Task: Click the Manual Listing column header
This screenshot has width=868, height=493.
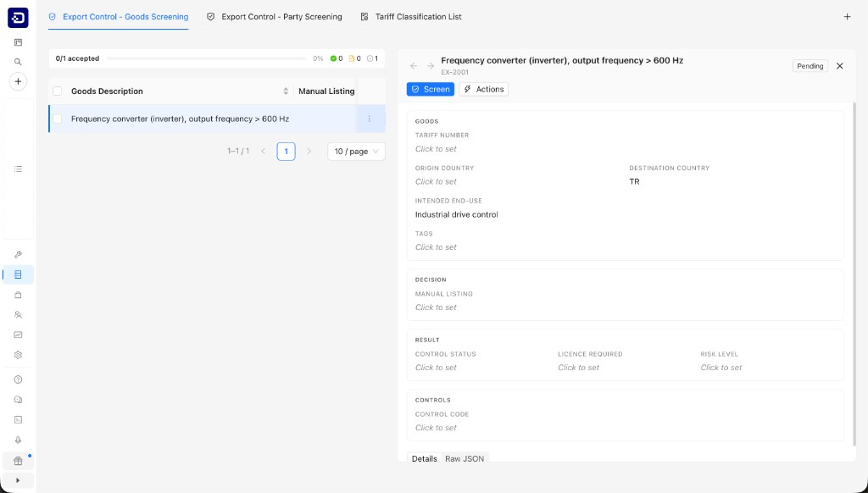Action: 326,91
